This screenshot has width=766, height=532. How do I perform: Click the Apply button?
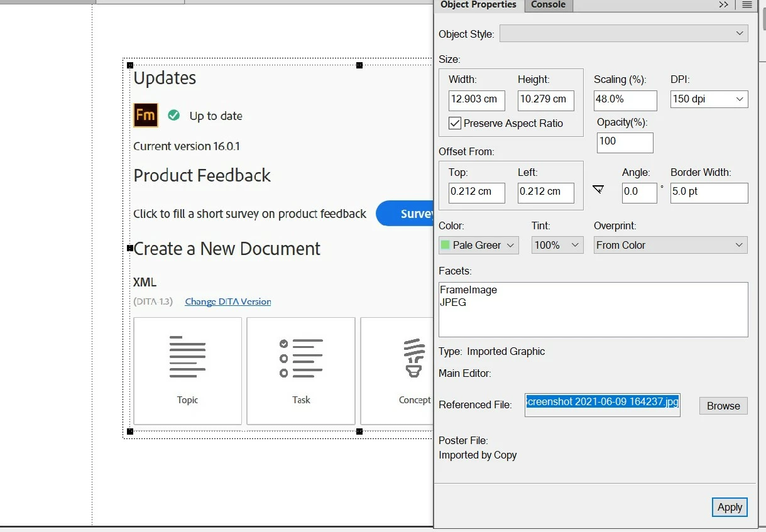point(730,508)
